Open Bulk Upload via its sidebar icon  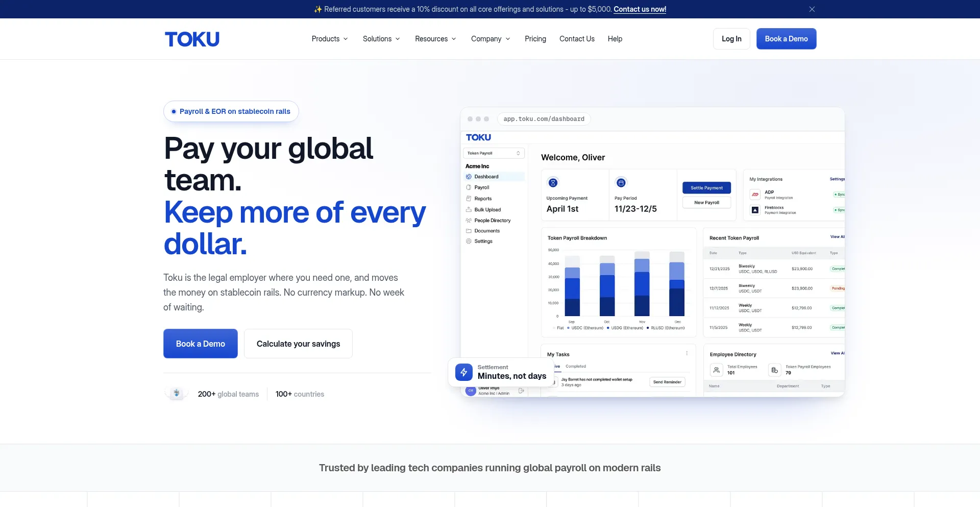pyautogui.click(x=469, y=210)
